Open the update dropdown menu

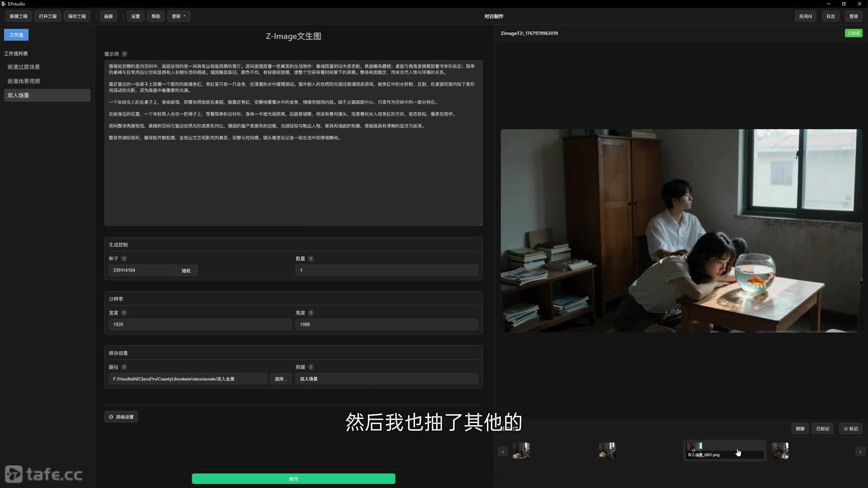[x=179, y=16]
